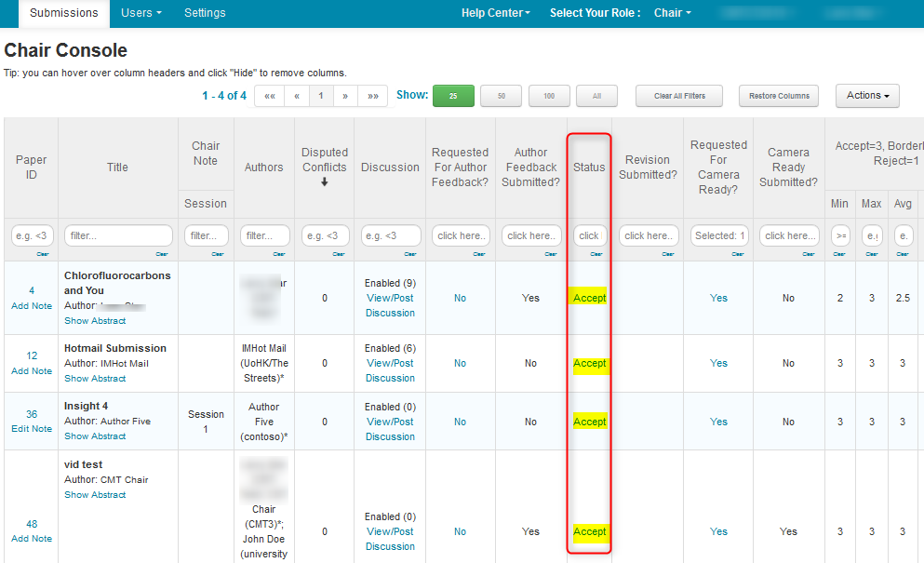Open the Settings tab

(x=205, y=13)
